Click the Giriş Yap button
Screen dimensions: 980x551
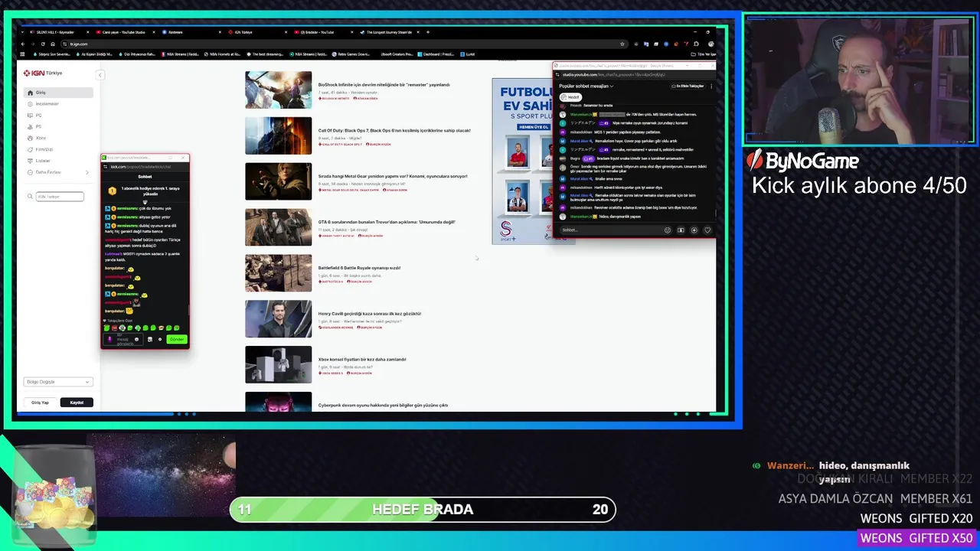[x=40, y=403]
